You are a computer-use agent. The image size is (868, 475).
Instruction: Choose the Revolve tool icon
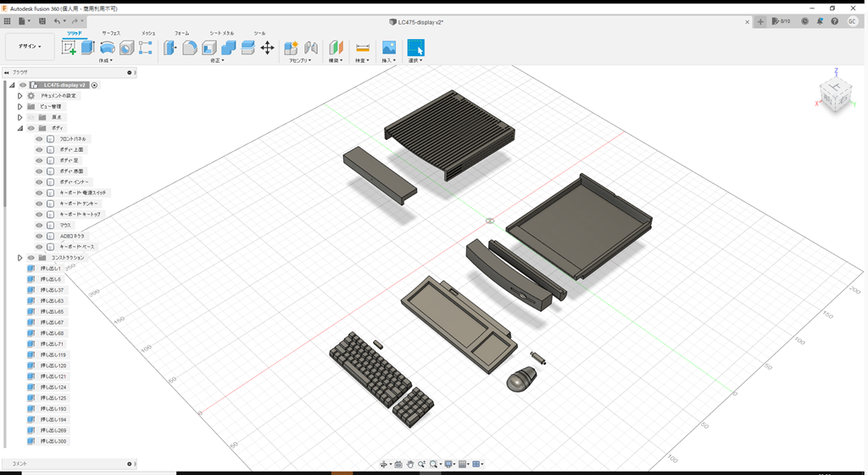point(108,47)
